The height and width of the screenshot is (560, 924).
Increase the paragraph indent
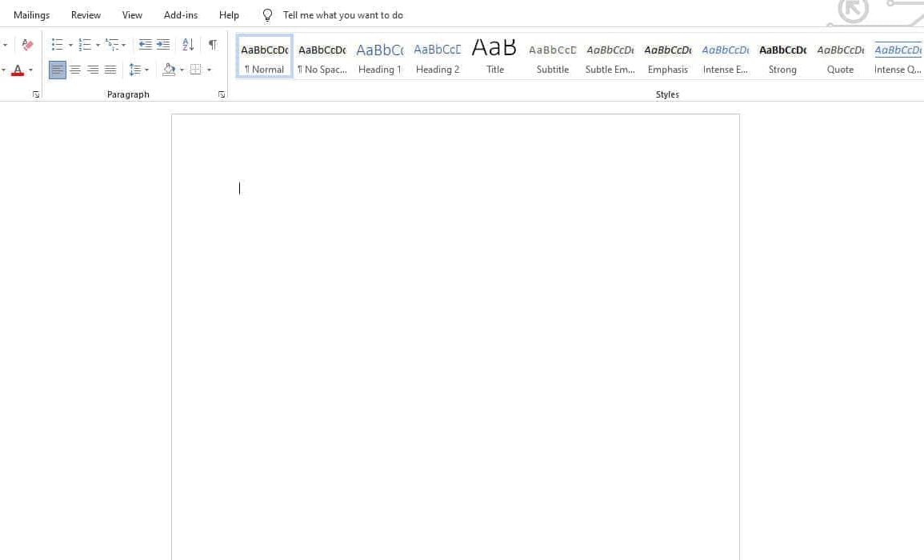point(163,45)
